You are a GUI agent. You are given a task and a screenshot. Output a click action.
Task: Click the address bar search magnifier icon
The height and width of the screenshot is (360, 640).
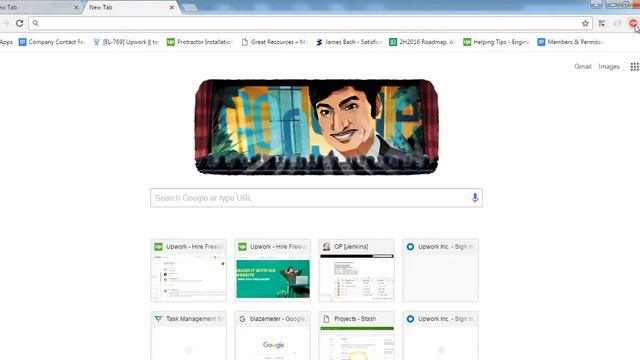click(36, 23)
